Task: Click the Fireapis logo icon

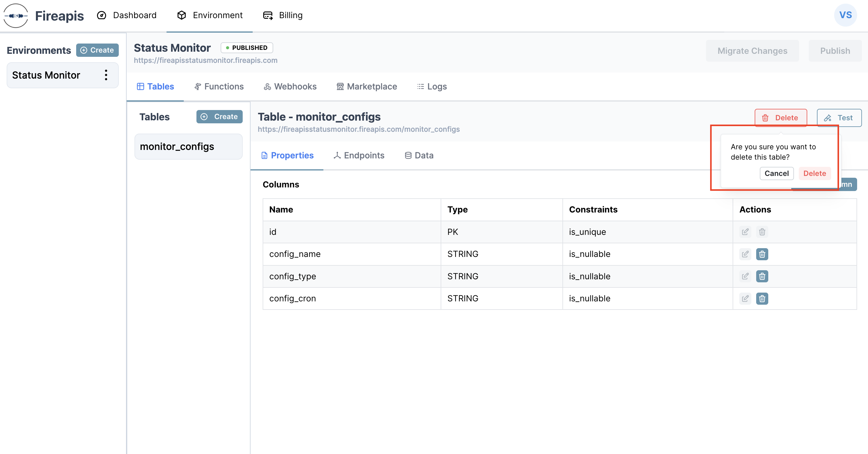Action: tap(15, 15)
